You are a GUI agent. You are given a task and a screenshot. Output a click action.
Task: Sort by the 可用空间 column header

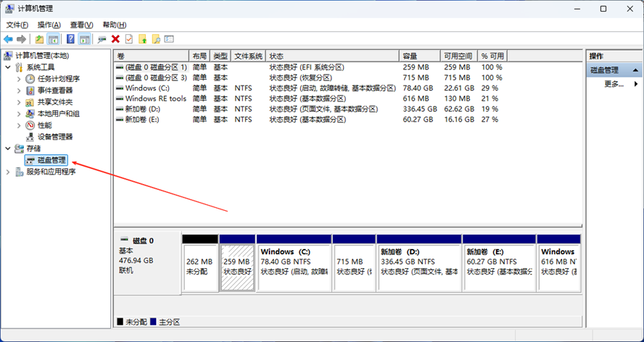(457, 56)
